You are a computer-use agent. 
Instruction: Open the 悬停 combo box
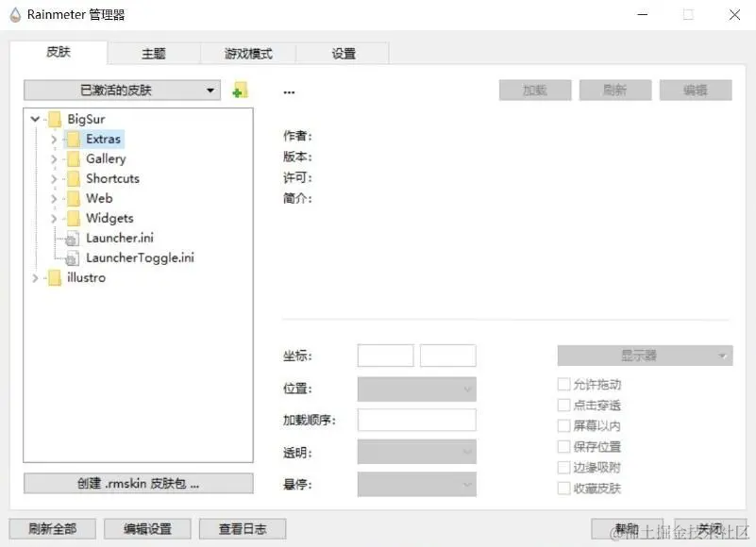(x=417, y=485)
